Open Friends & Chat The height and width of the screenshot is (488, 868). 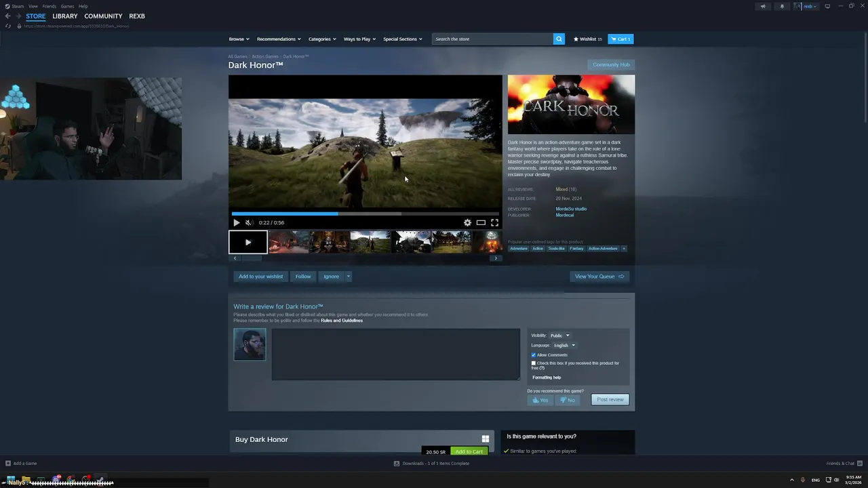[844, 464]
